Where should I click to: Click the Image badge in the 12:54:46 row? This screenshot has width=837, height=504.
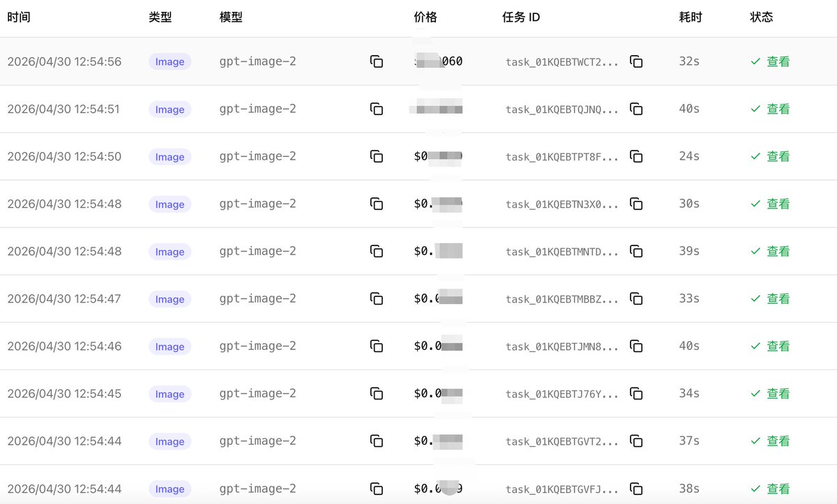pyautogui.click(x=169, y=346)
